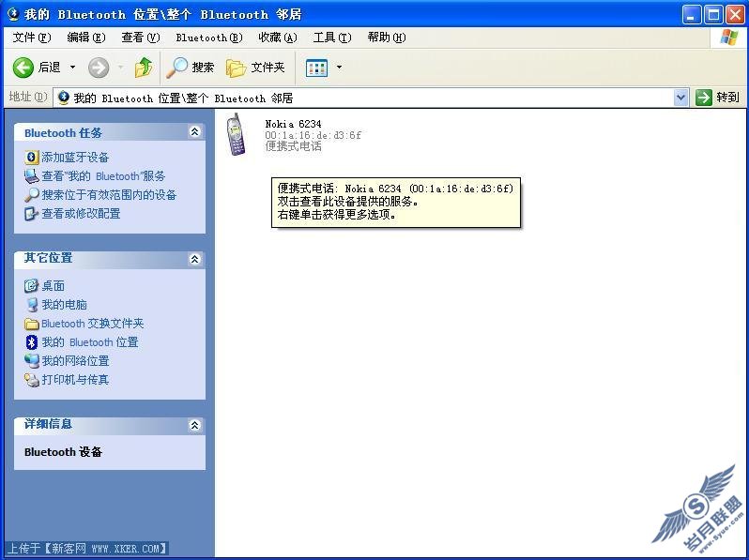Click the My Bluetooth services computer icon
Image resolution: width=749 pixels, height=560 pixels.
(x=32, y=176)
